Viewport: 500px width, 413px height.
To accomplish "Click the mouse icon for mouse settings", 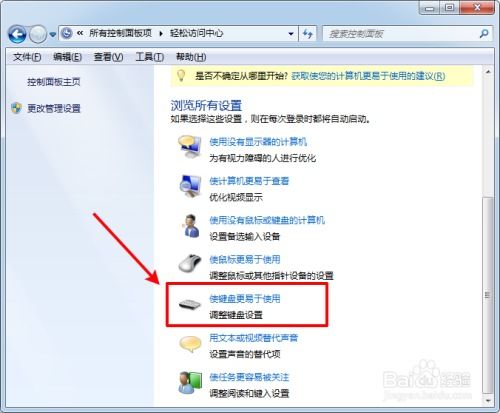I will click(190, 263).
